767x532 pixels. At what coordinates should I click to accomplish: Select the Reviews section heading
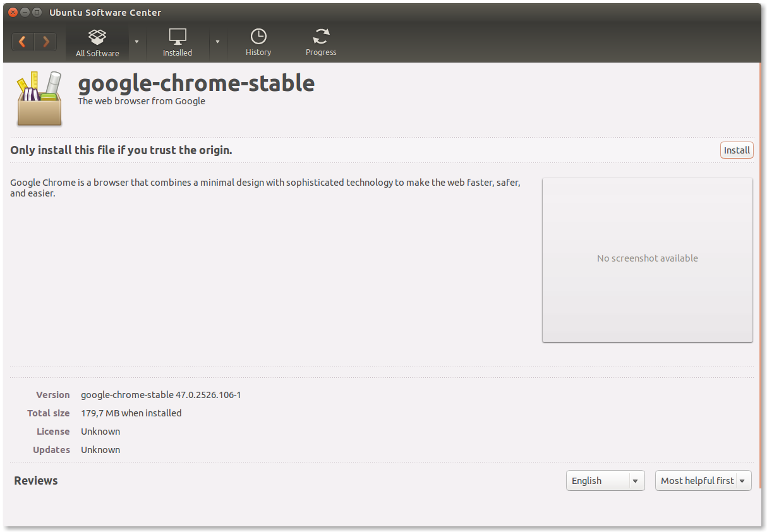click(35, 480)
